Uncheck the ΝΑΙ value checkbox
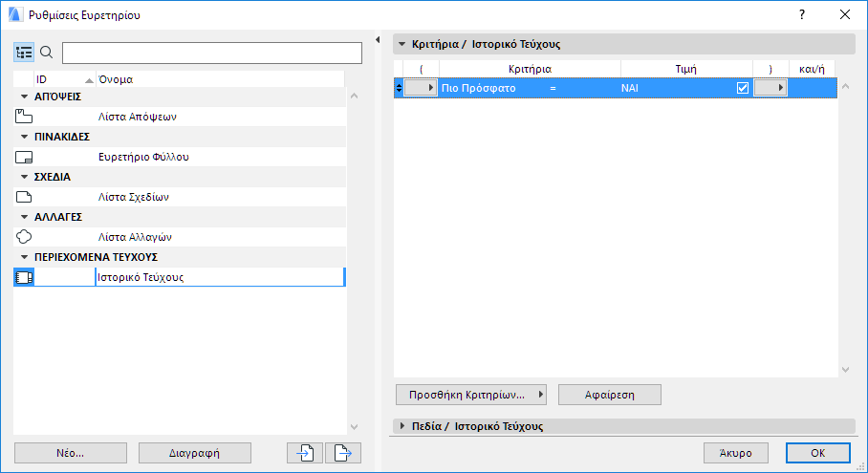 (x=743, y=88)
